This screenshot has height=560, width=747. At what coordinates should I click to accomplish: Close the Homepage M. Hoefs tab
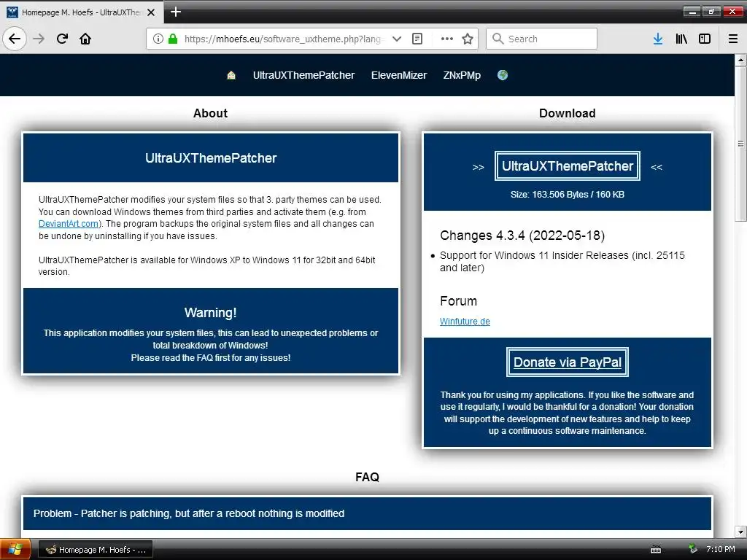point(151,12)
